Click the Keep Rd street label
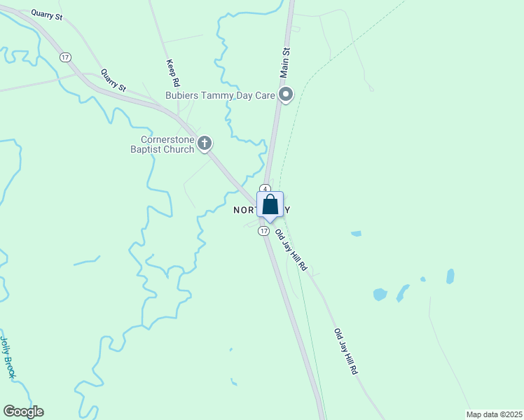 tap(173, 73)
